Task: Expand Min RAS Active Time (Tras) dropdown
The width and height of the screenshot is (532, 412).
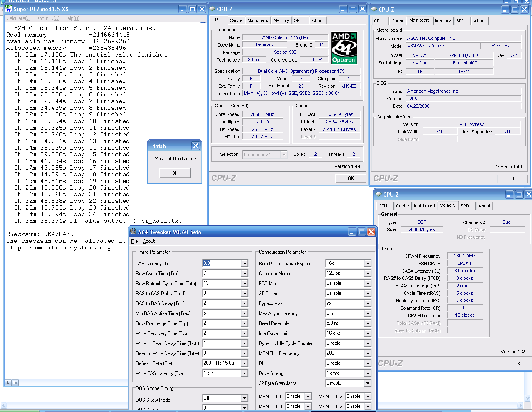Action: (x=245, y=313)
